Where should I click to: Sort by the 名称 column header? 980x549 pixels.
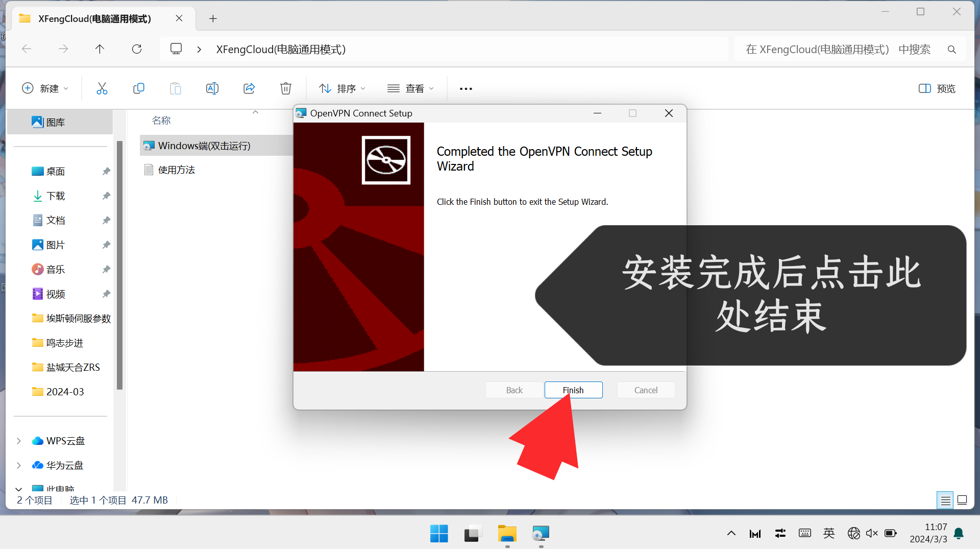(161, 121)
